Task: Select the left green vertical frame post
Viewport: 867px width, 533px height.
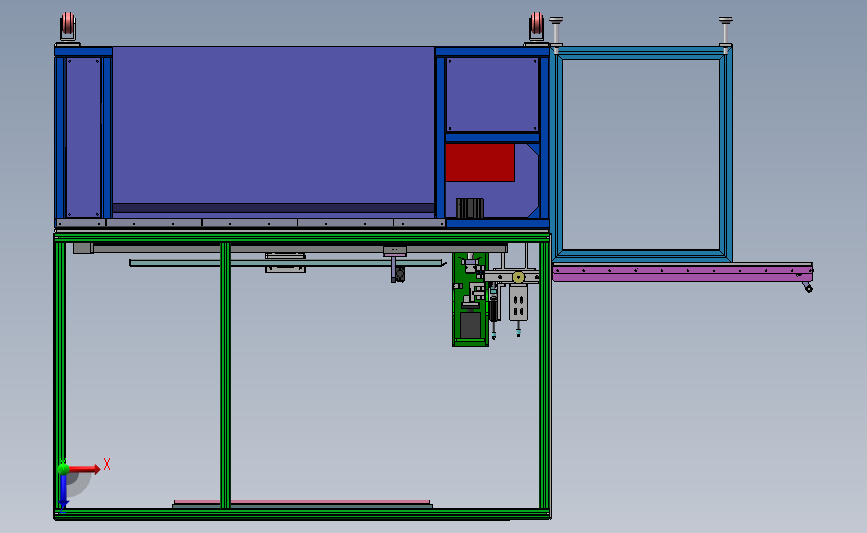Action: coord(60,375)
